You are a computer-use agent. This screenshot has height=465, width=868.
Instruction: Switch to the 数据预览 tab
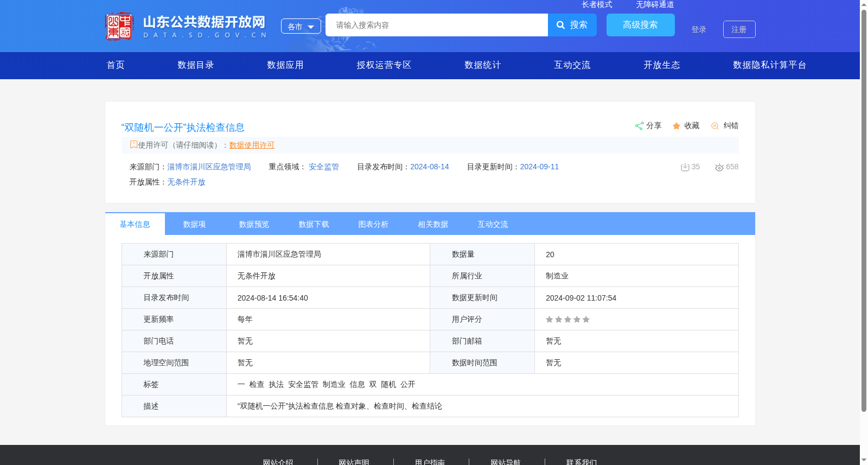click(254, 224)
